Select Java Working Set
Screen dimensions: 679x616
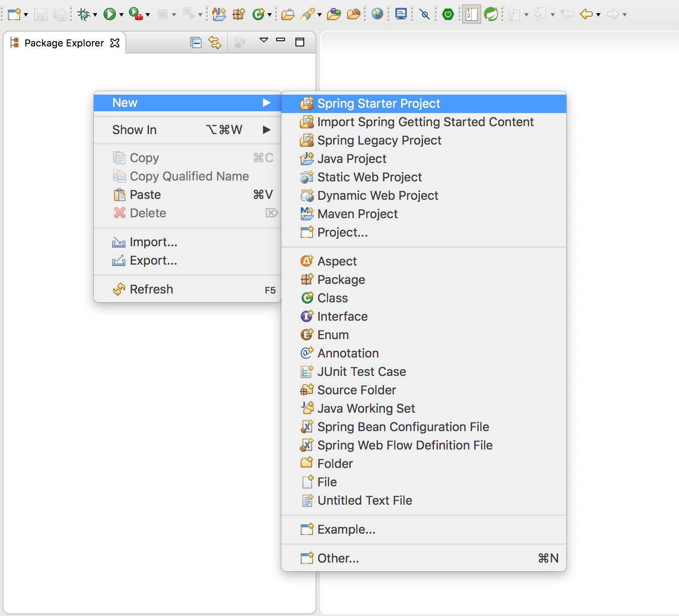(424, 408)
